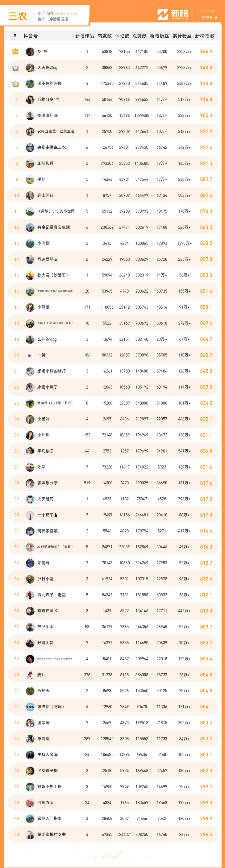Click the bronze third-place crown icon

(15, 84)
